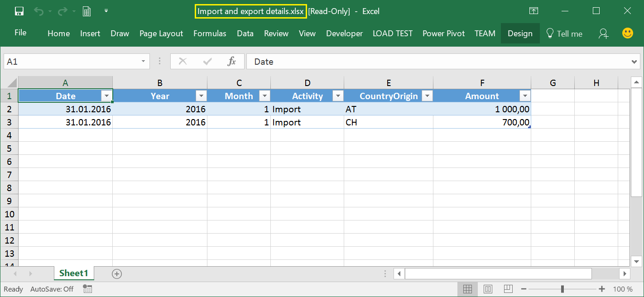Click the Insert Function fx icon
This screenshot has height=297, width=644.
click(x=231, y=62)
